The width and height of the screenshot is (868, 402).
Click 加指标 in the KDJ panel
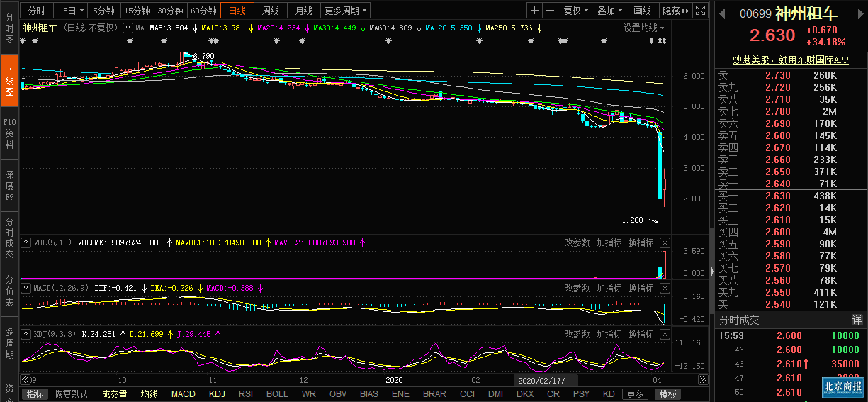(609, 333)
